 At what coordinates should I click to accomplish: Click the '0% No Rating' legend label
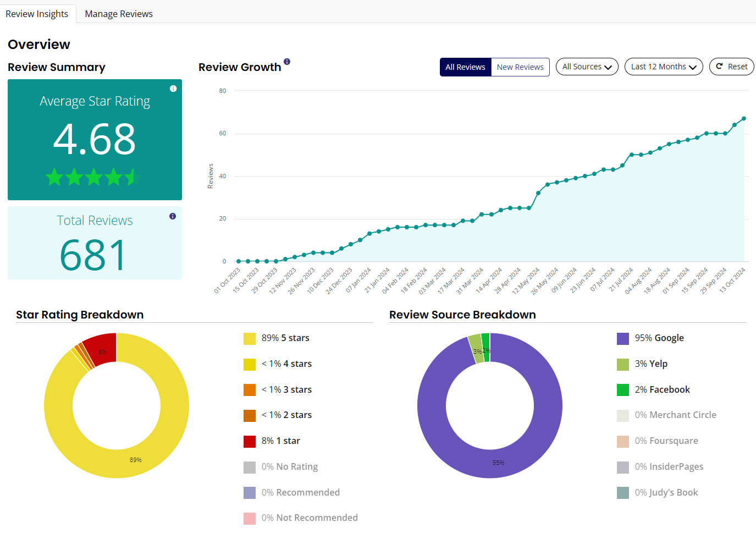(x=290, y=466)
